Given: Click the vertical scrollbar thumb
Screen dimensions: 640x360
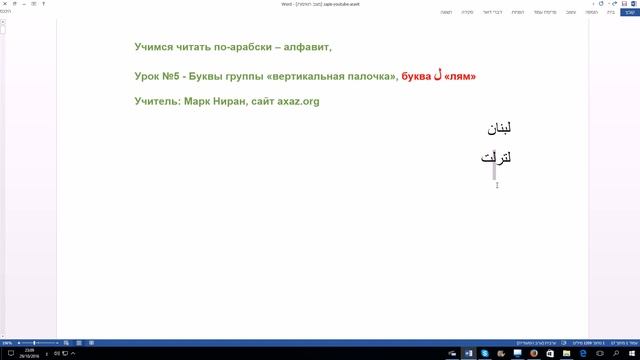Looking at the screenshot, I should pyautogui.click(x=2, y=29).
